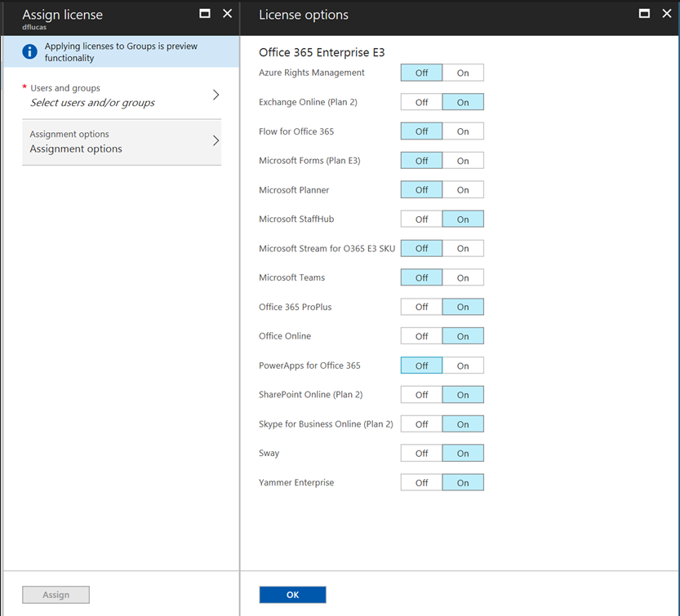Click the Office Online label
Screen dimensions: 680x616
click(x=285, y=336)
